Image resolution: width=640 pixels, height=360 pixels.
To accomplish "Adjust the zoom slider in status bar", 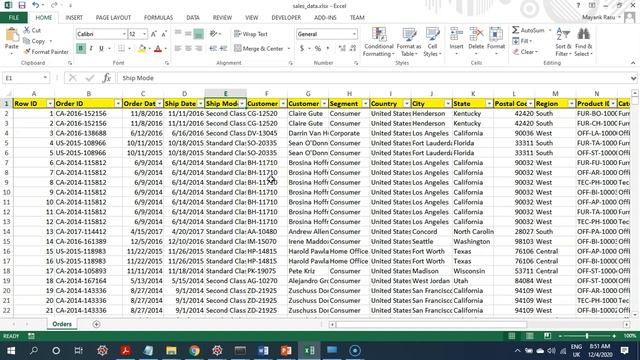I will point(587,336).
